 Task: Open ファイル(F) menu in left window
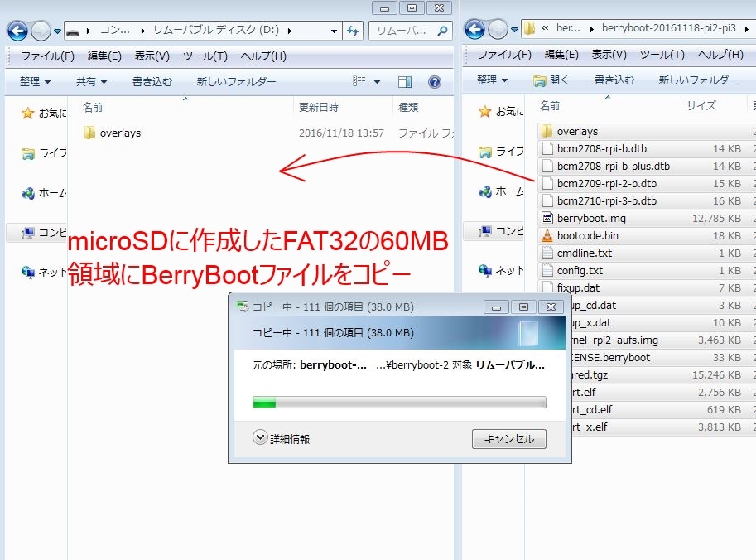pos(47,56)
